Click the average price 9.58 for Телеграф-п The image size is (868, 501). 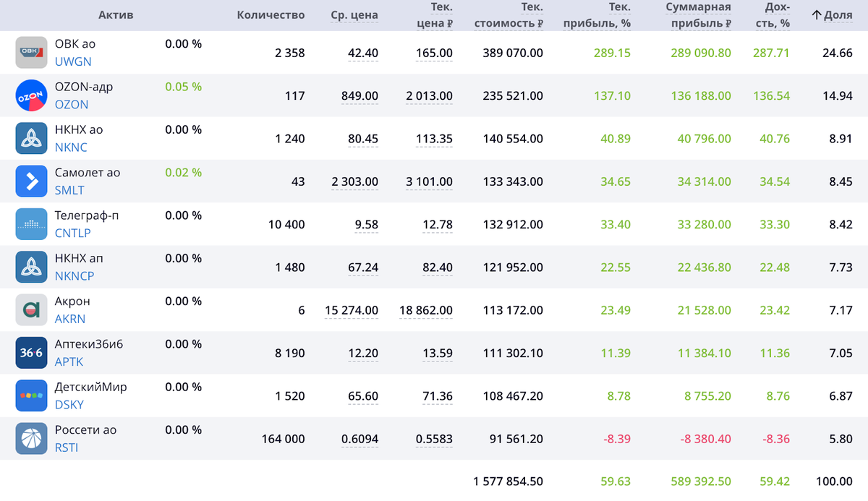367,224
